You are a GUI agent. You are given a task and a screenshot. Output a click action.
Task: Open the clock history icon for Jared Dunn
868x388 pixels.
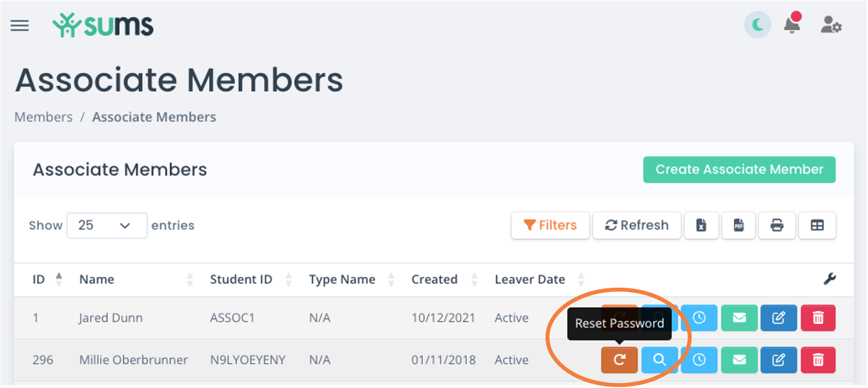pyautogui.click(x=699, y=318)
